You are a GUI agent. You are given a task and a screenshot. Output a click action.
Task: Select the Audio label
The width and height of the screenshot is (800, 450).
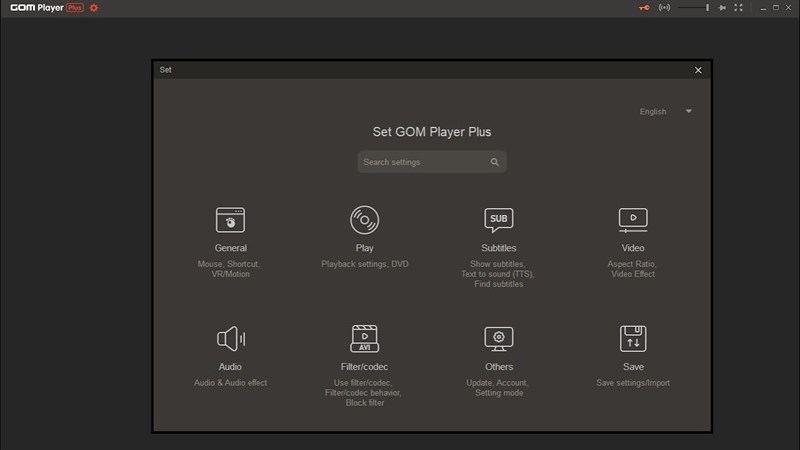pos(230,367)
